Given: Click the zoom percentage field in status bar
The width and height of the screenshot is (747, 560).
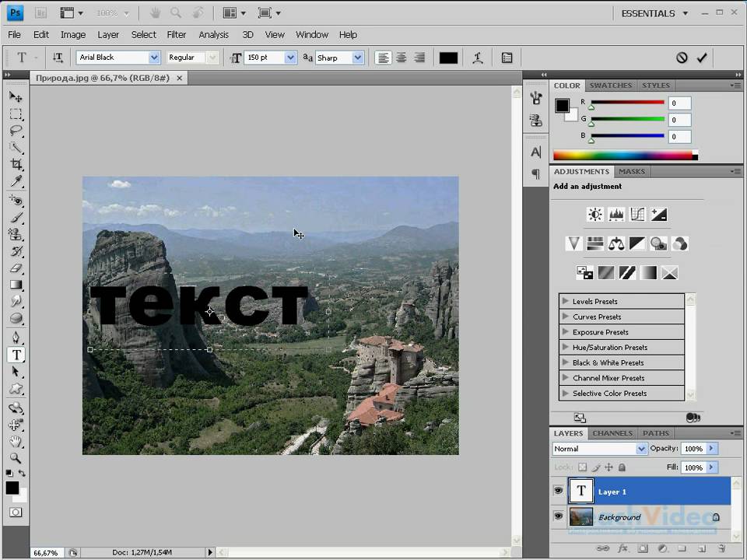Looking at the screenshot, I should click(x=46, y=553).
